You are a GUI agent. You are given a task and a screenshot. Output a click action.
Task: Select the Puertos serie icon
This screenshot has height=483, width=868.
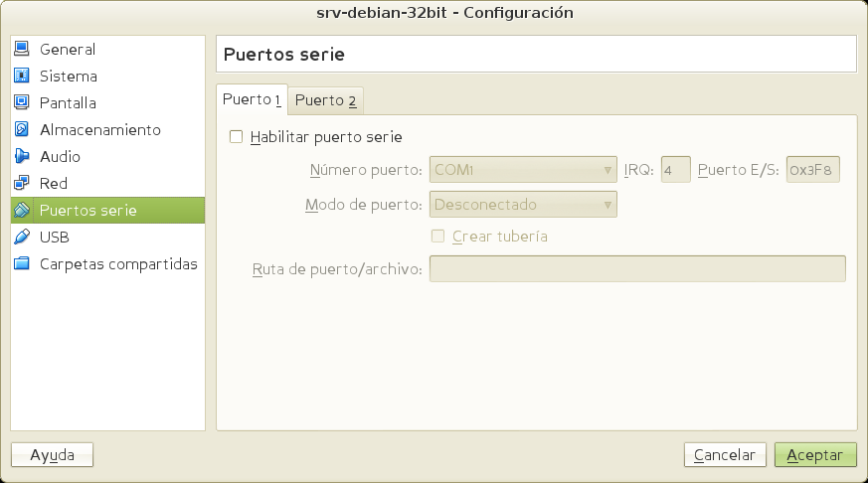tap(22, 210)
